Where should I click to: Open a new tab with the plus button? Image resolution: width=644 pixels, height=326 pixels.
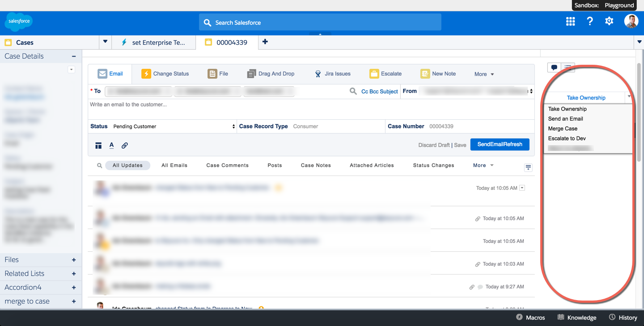pos(265,42)
